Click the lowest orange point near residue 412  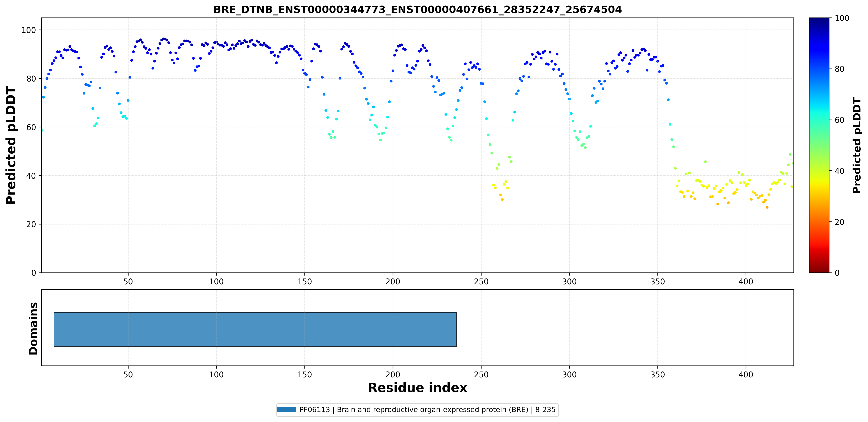[767, 207]
